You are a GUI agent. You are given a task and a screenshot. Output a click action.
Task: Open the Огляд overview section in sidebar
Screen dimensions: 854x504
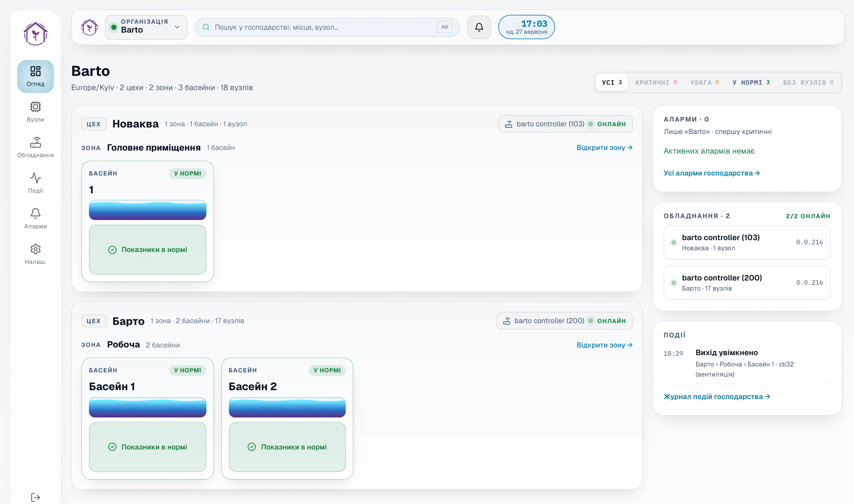(35, 76)
